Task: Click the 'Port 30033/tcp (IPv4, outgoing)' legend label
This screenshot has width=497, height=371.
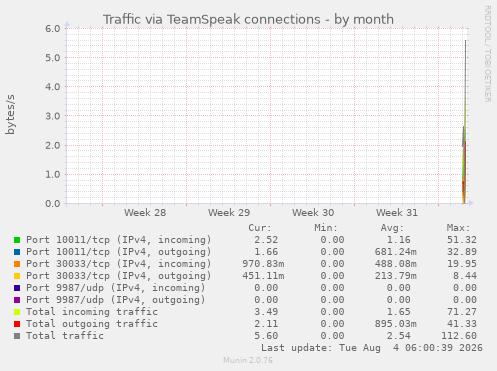Action: pyautogui.click(x=119, y=276)
